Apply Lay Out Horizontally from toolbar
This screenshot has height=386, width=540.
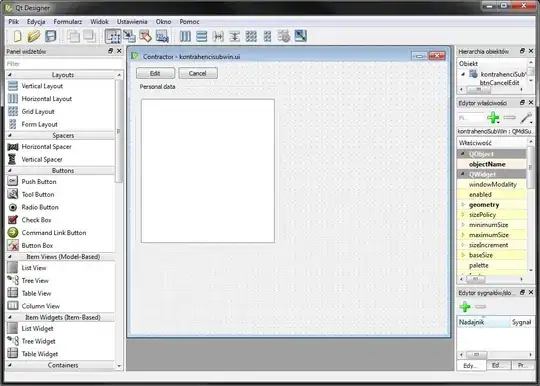click(x=185, y=36)
